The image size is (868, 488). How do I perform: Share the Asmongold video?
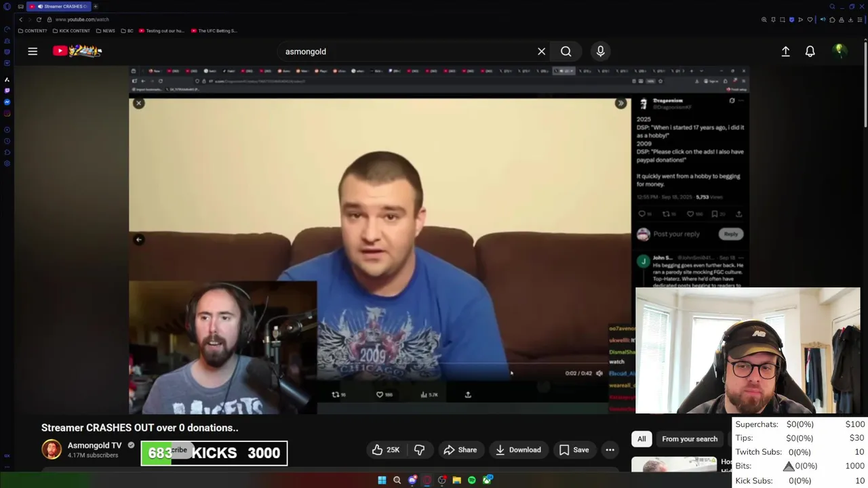(x=460, y=450)
